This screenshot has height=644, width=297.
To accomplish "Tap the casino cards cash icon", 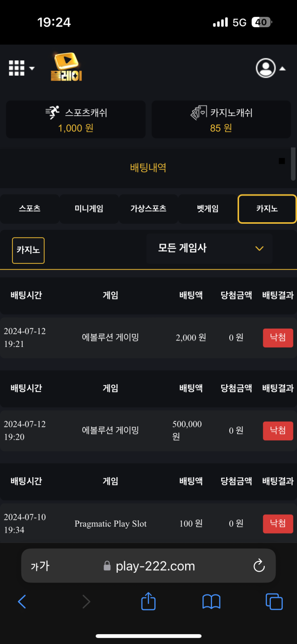I will coord(199,113).
